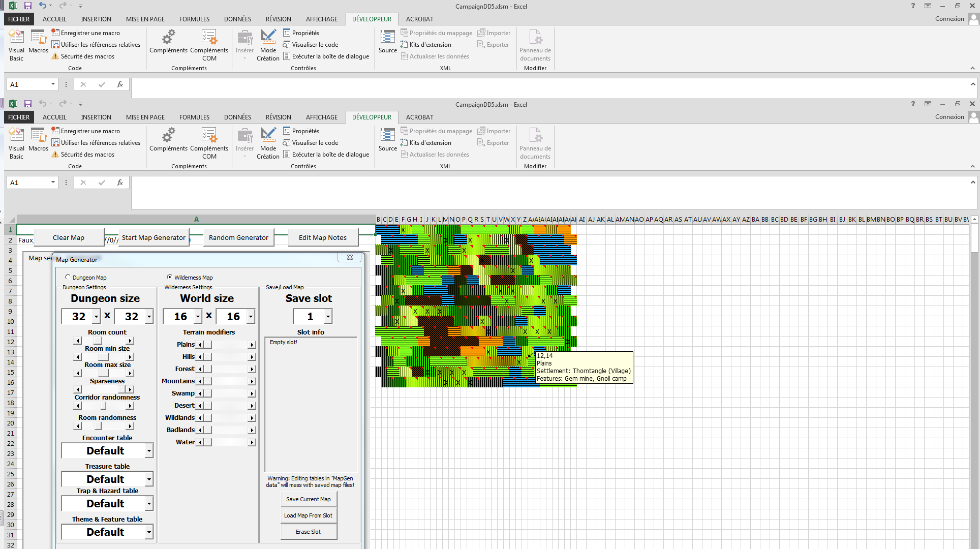Switch to FORMULES tab in lower Excel window
Image resolution: width=980 pixels, height=549 pixels.
(194, 117)
